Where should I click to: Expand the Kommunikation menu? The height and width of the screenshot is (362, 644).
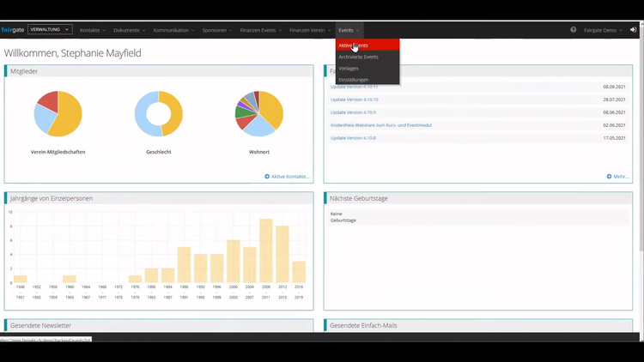point(173,30)
